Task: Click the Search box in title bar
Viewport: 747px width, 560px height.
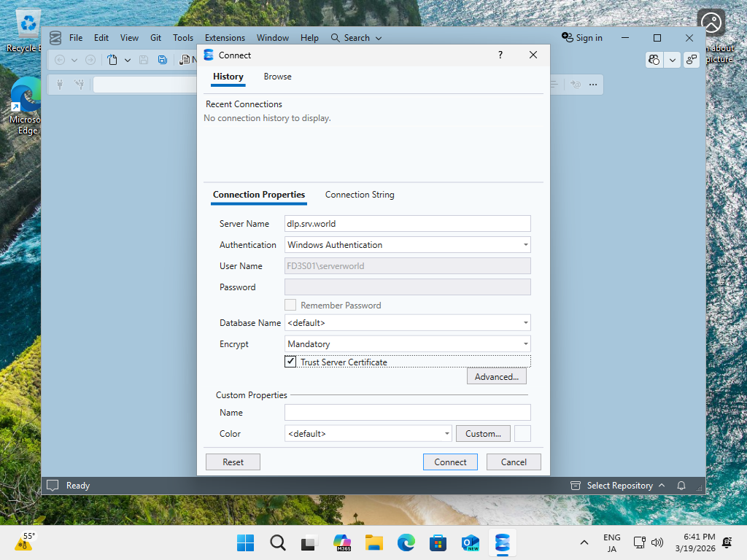Action: pos(356,38)
